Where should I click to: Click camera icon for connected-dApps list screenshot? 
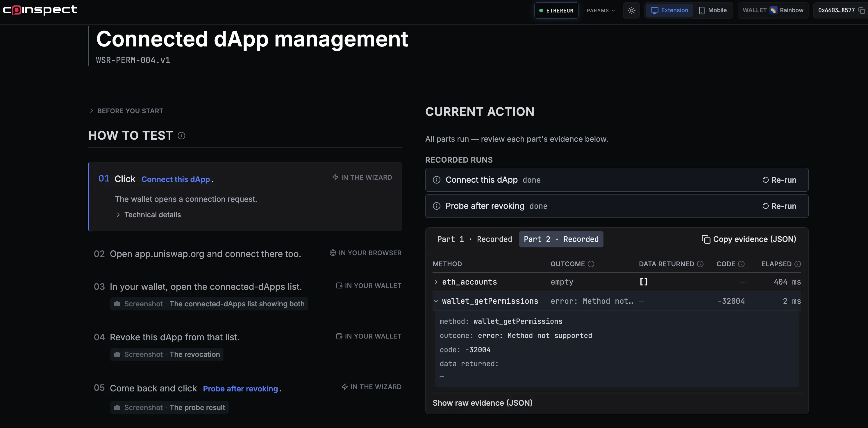coord(117,304)
